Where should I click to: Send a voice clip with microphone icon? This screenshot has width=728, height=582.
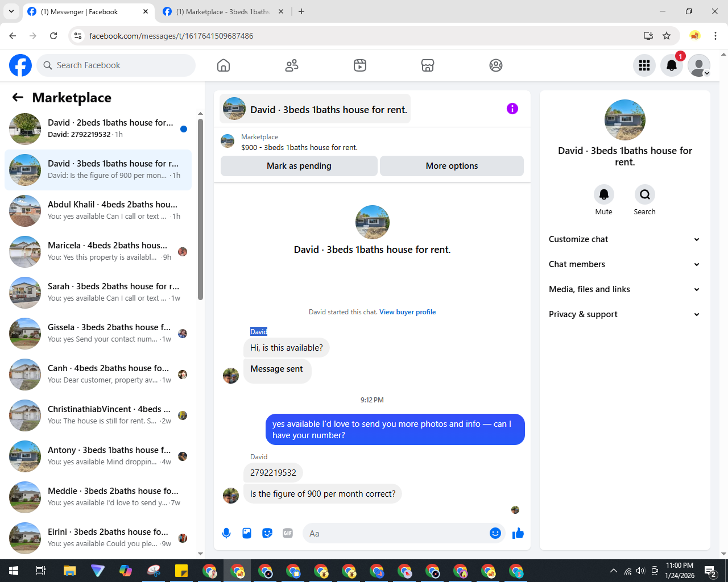226,533
